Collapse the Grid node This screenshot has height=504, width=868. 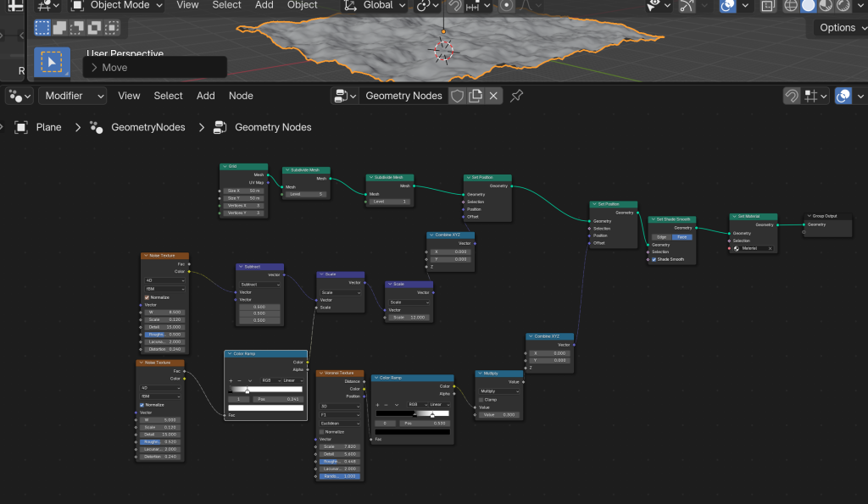pyautogui.click(x=225, y=167)
